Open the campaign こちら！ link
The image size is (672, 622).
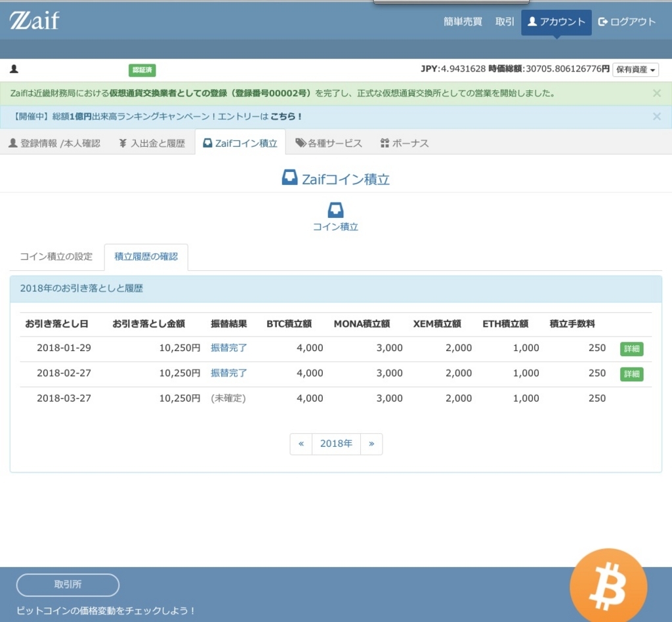(286, 117)
